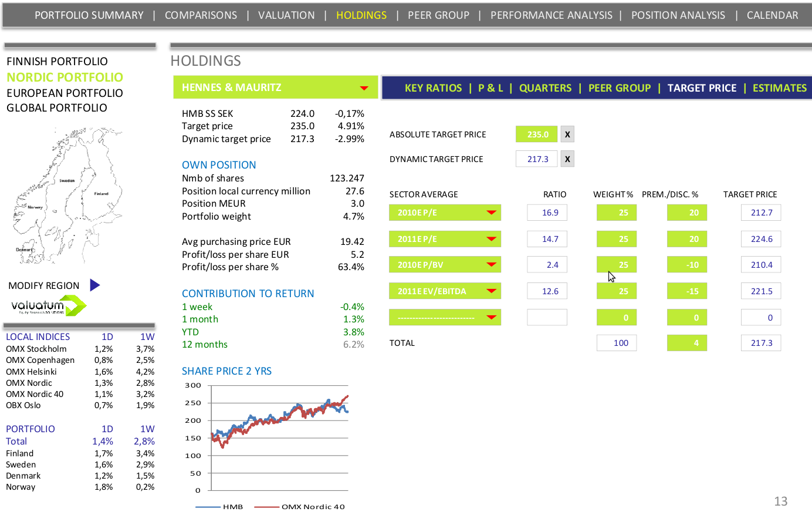Click the target price 224.6 cell
This screenshot has height=515, width=812.
[761, 239]
